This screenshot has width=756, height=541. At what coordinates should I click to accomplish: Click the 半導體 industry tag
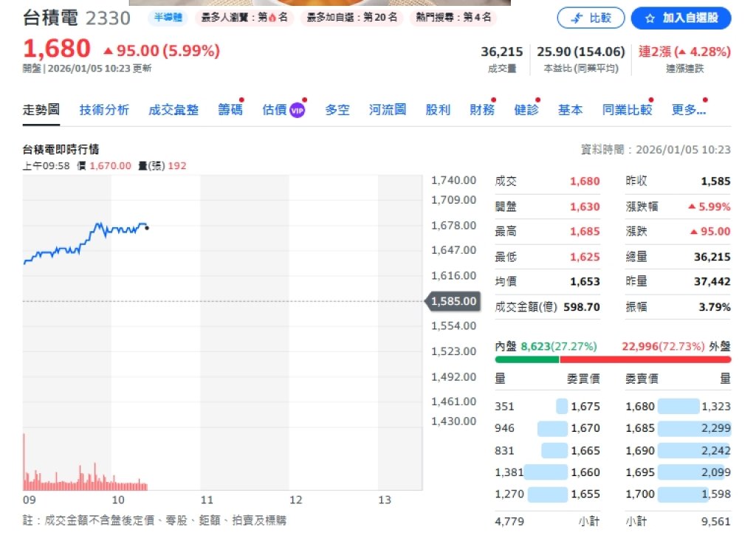[x=168, y=18]
